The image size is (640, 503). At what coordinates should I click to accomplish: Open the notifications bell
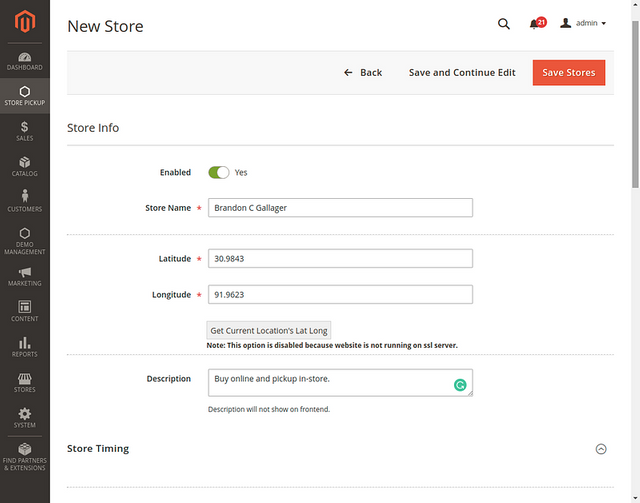538,23
